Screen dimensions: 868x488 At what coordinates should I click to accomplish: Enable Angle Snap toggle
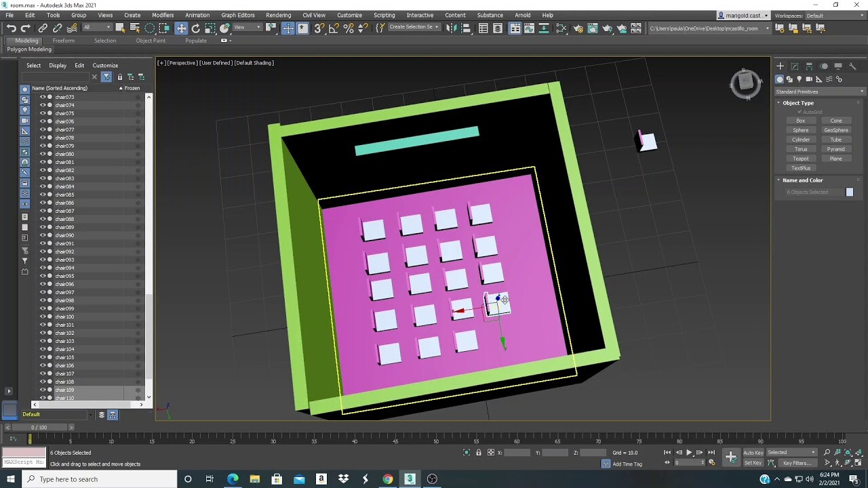click(x=334, y=28)
